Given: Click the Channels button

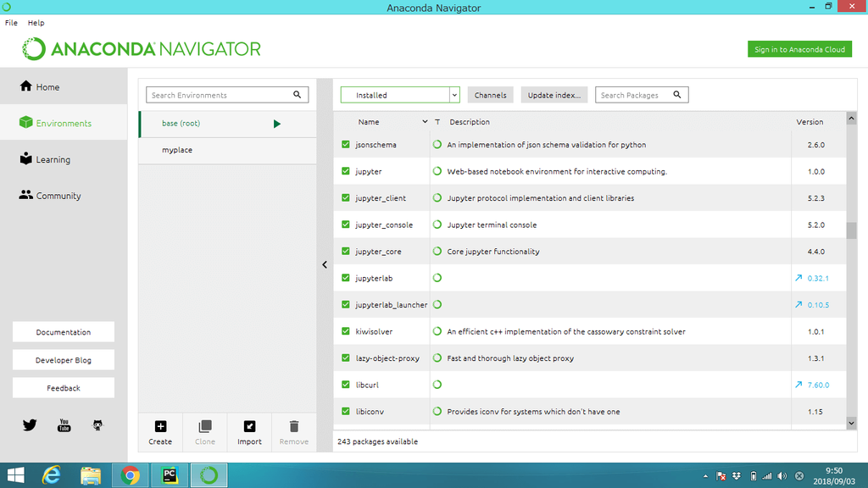Looking at the screenshot, I should 491,95.
